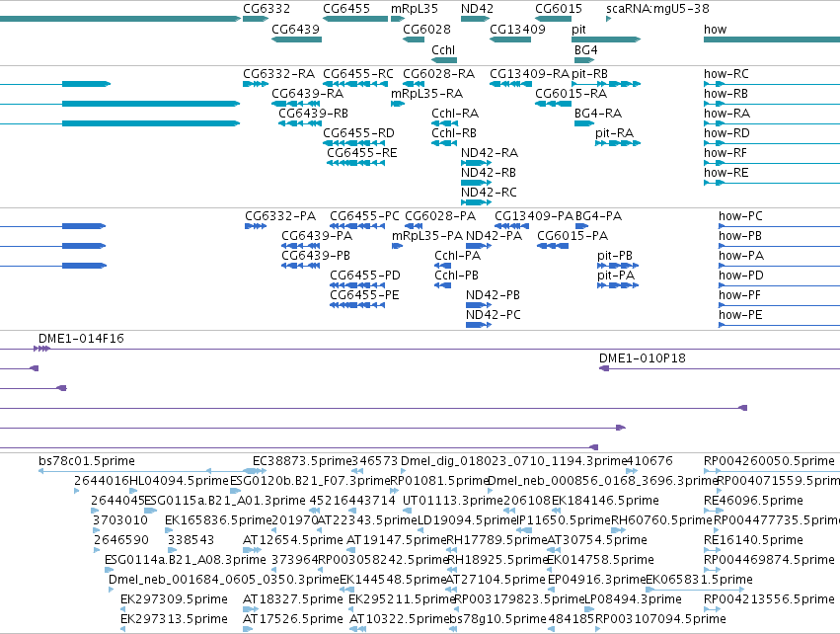This screenshot has height=634, width=840.
Task: Open the DME1-014F16 feature label
Action: 81,339
